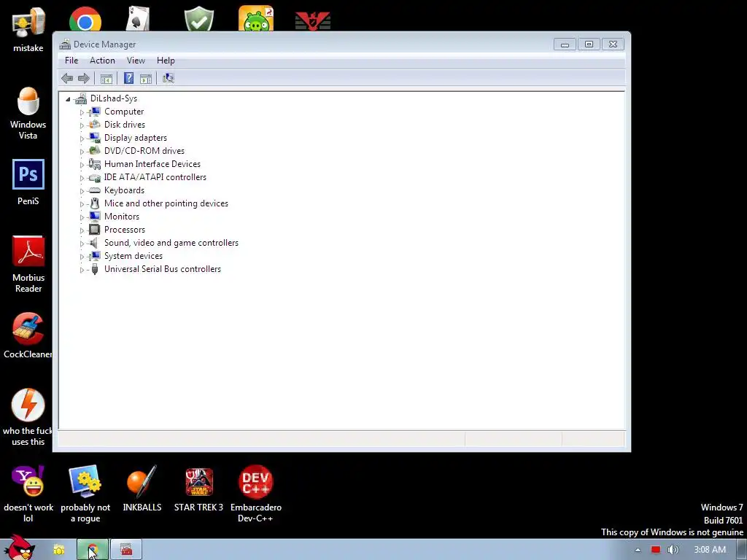Click the 3:08 AM clock
747x560 pixels.
tap(710, 550)
